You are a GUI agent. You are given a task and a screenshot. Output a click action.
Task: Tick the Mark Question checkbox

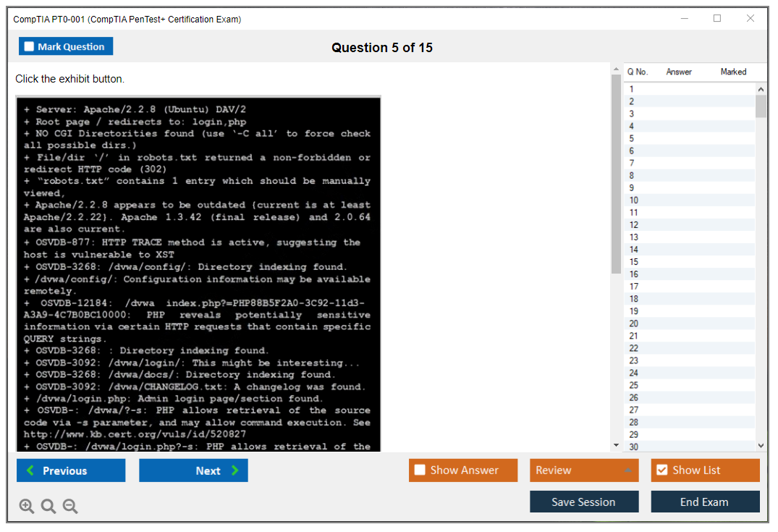point(30,47)
